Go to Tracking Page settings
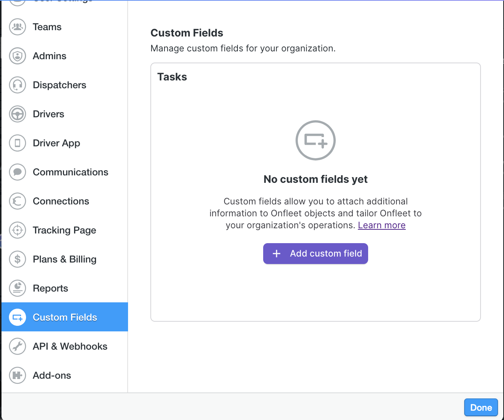 [x=65, y=230]
